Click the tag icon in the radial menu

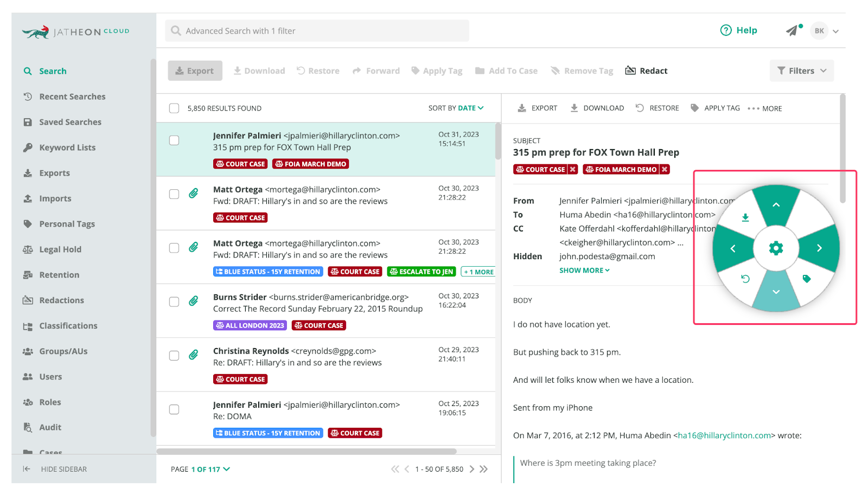(x=807, y=279)
